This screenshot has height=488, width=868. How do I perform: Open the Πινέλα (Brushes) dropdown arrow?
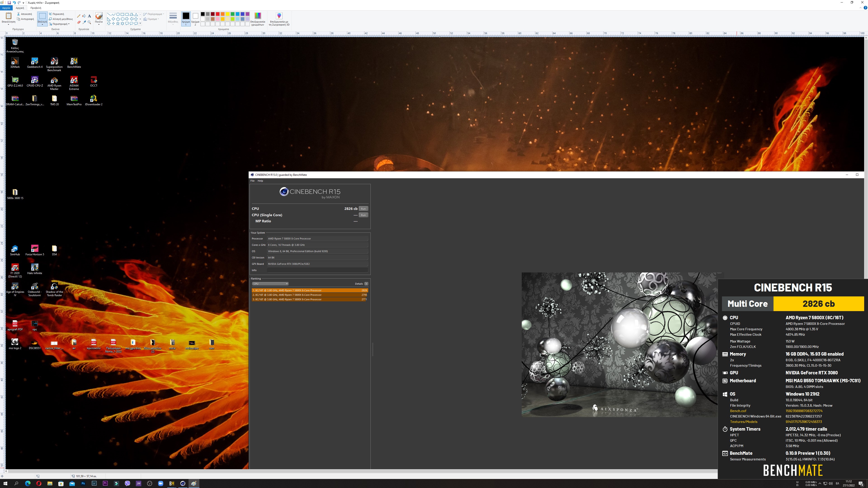99,24
